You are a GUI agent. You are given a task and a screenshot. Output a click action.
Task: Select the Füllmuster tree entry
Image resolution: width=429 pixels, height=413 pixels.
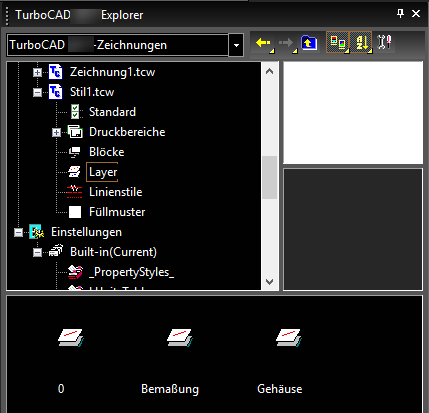(117, 212)
